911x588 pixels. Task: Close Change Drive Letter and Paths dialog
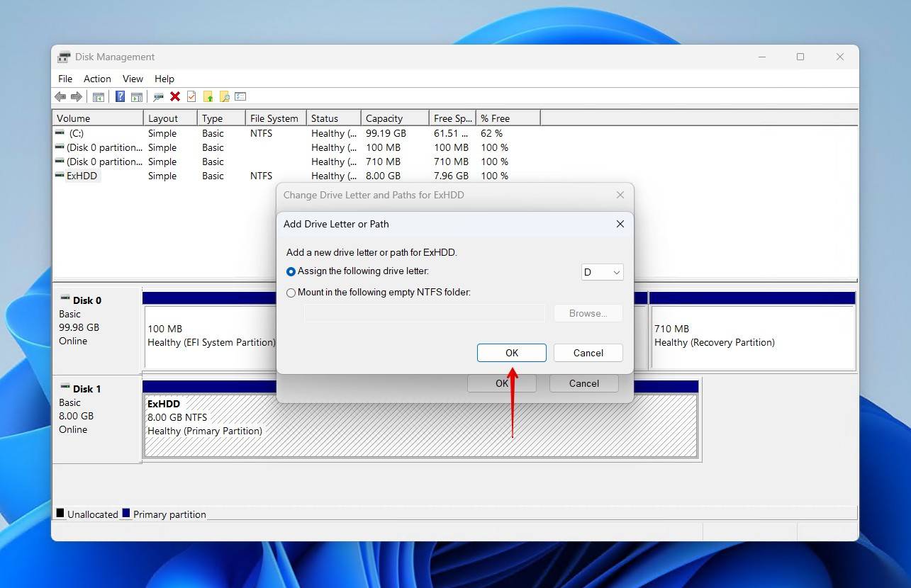click(620, 195)
